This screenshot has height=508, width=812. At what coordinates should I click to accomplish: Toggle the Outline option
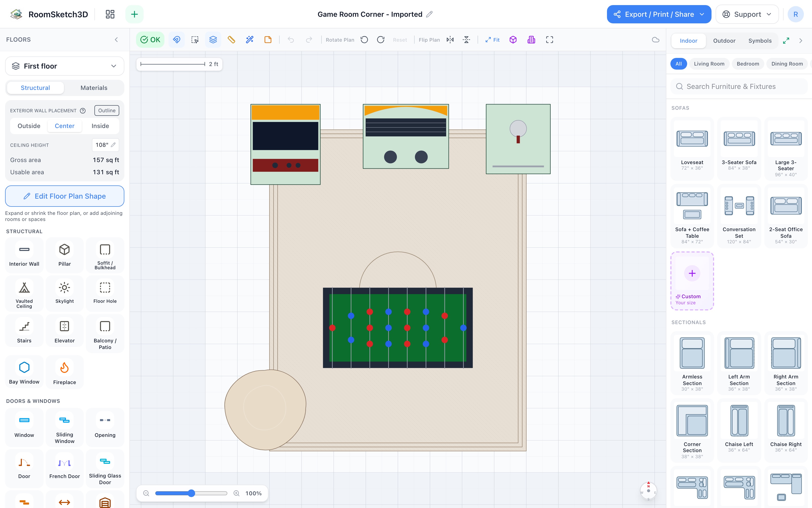(x=107, y=110)
